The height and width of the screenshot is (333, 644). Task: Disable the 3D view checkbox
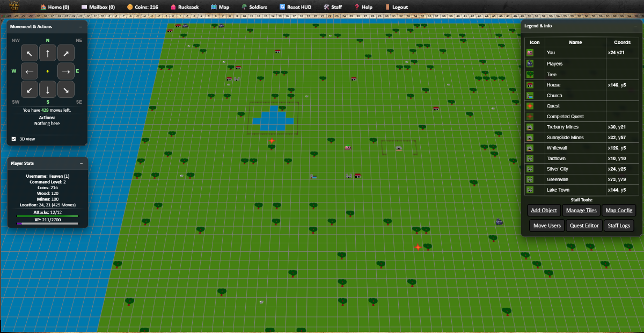[14, 139]
